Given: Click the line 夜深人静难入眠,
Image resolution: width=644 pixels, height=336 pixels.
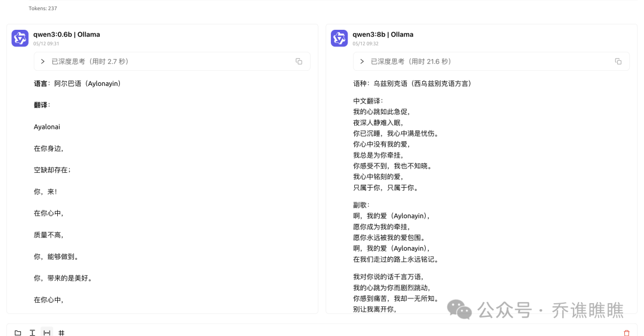Looking at the screenshot, I should (378, 123).
